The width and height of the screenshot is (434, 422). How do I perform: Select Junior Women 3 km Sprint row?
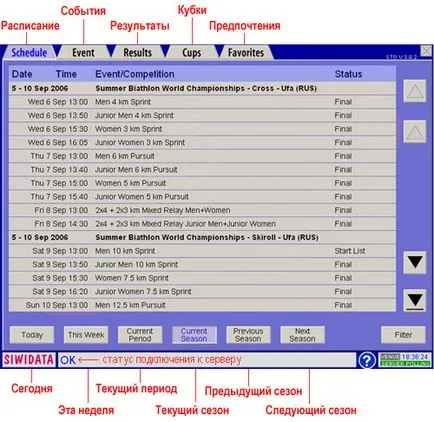(202, 143)
